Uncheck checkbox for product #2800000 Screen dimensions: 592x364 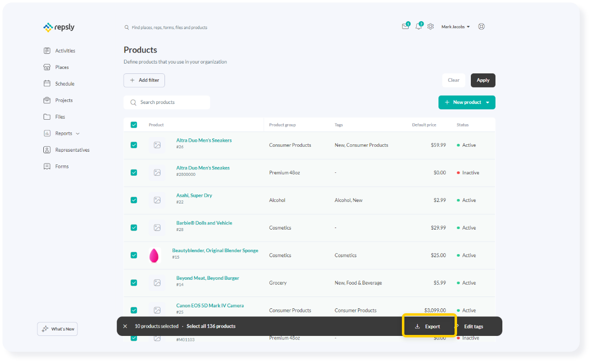coord(134,173)
